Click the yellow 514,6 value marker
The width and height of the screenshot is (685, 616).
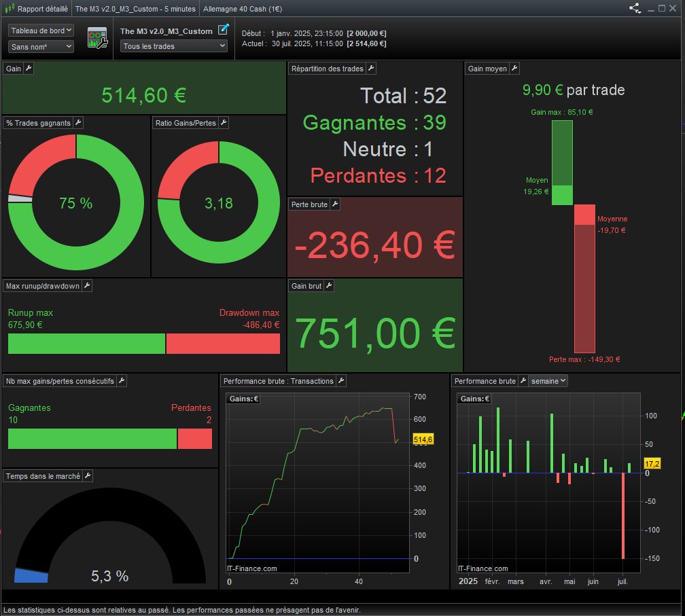[423, 439]
